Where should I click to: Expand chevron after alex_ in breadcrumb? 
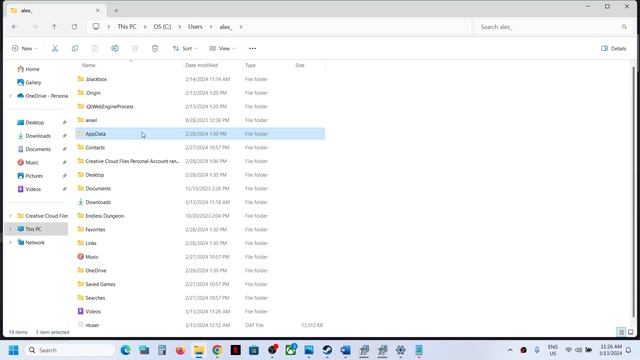(x=241, y=27)
